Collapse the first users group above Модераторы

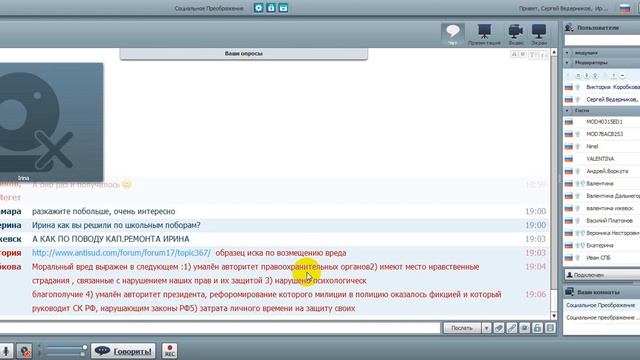(567, 53)
